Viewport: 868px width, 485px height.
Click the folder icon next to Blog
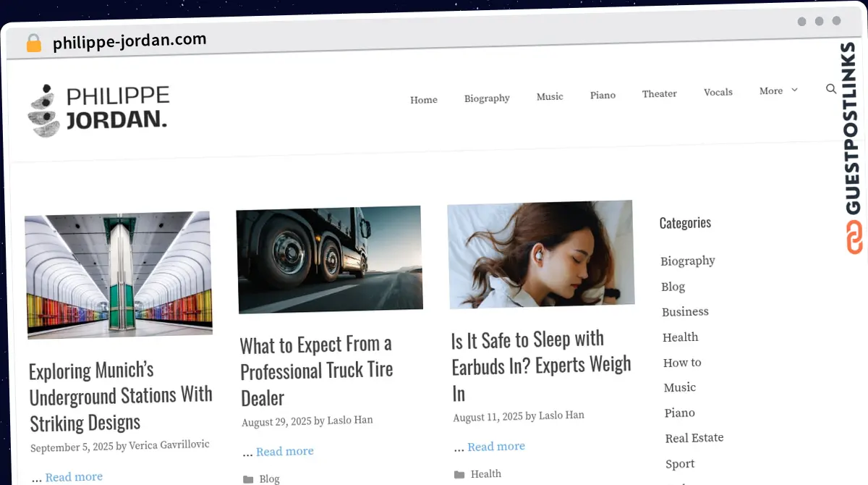(x=248, y=479)
